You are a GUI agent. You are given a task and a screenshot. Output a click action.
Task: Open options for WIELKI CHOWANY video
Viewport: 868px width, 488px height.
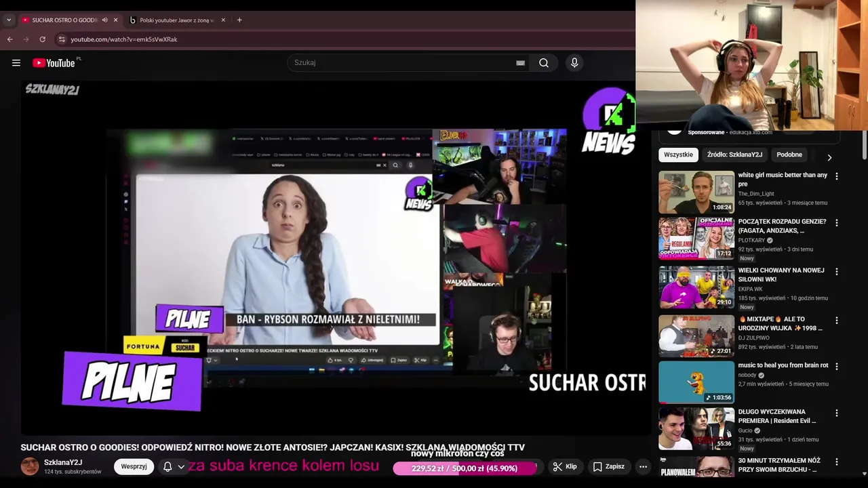coord(836,272)
